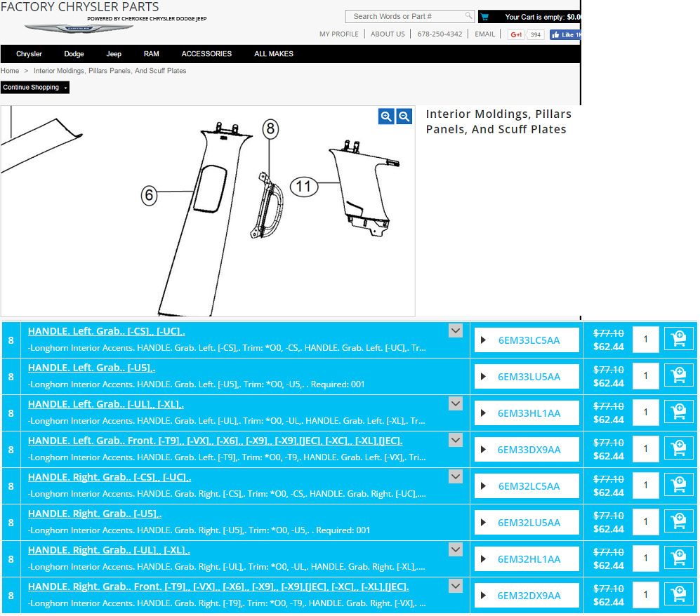Zoom in on the parts diagram
Viewport: 700px width, 616px height.
click(386, 117)
